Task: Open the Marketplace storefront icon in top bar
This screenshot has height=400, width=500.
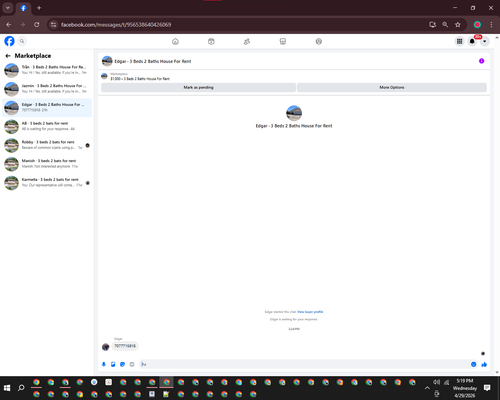Action: tap(283, 41)
